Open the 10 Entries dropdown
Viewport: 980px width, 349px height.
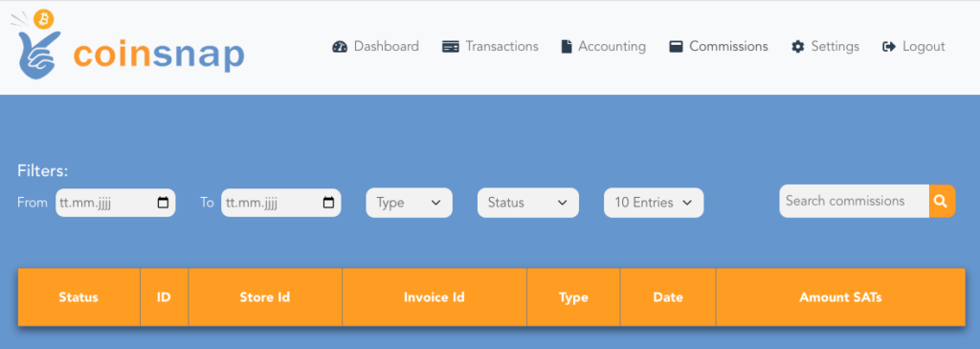(x=654, y=203)
